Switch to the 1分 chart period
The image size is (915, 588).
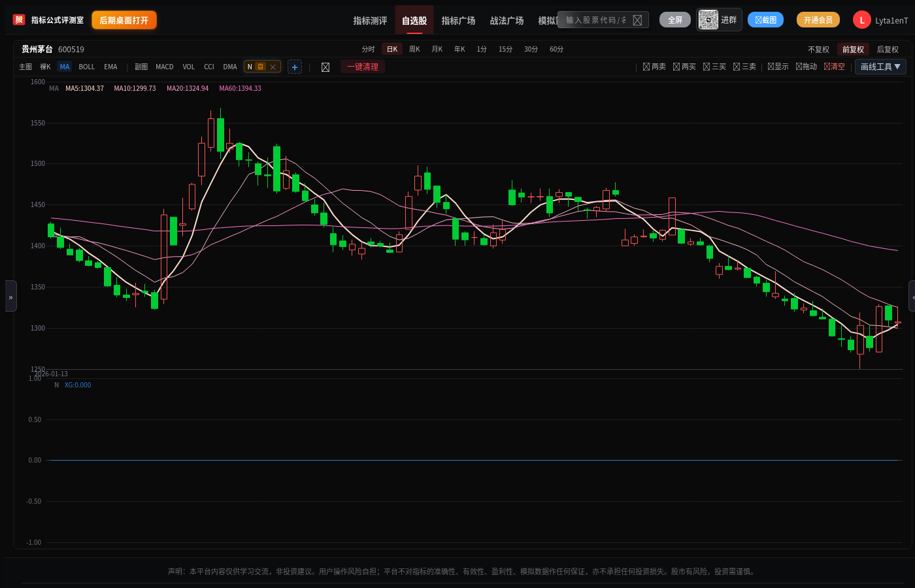(x=482, y=49)
